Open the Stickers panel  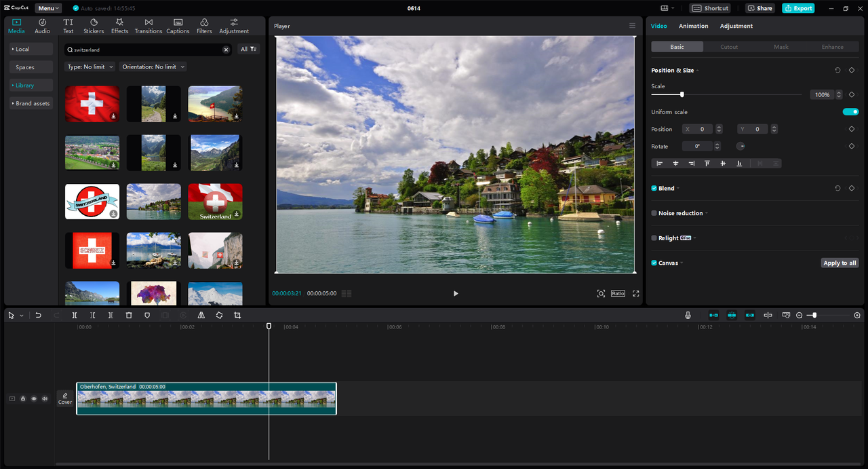94,26
